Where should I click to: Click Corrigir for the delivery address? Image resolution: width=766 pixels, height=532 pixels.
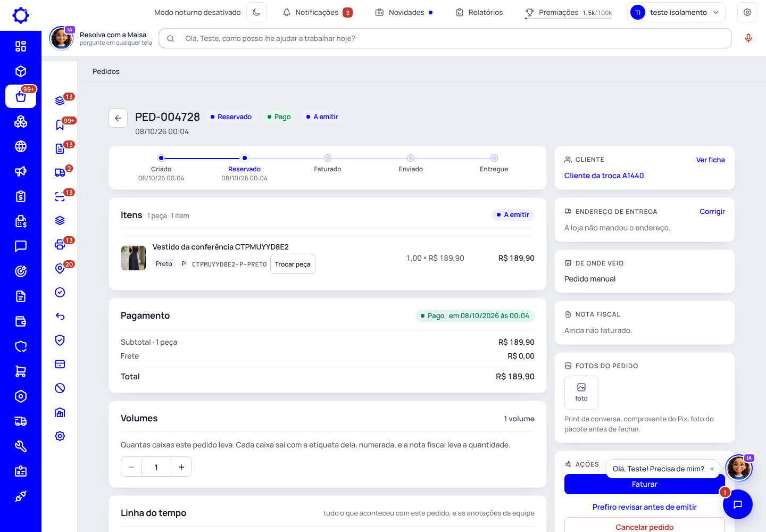click(712, 211)
